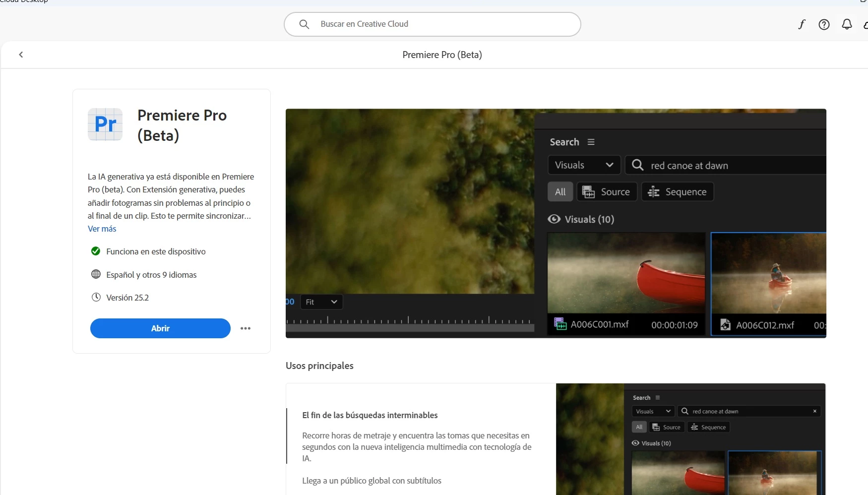Viewport: 868px width, 495px height.
Task: Click the 'Español y otros 9 idiomas' text
Action: pyautogui.click(x=151, y=275)
